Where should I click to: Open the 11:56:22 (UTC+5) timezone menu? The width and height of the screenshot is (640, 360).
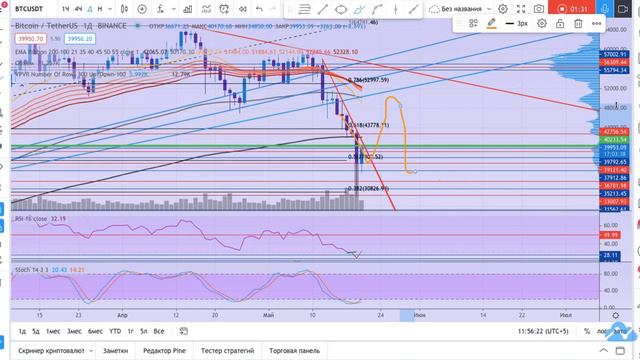(543, 331)
